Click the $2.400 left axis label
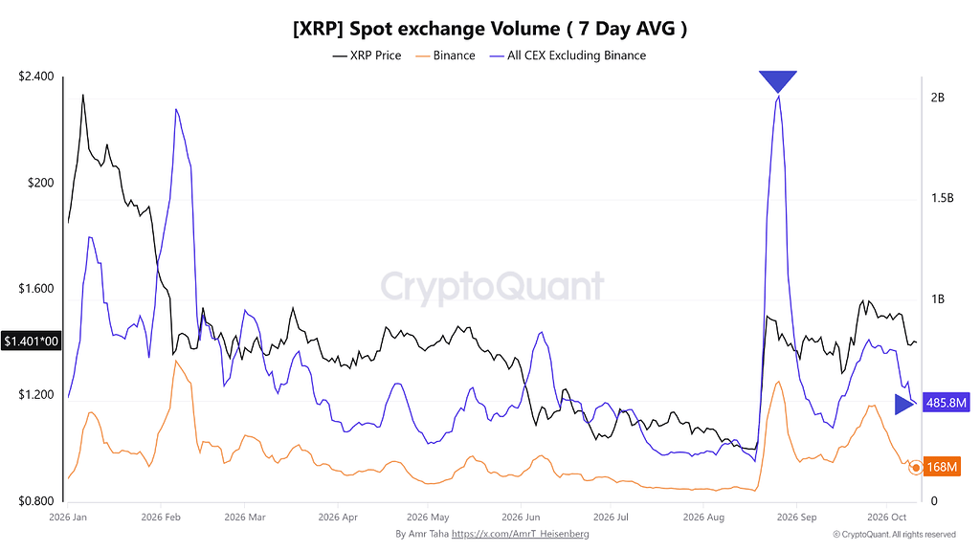Viewport: 980px width, 551px height. point(36,77)
